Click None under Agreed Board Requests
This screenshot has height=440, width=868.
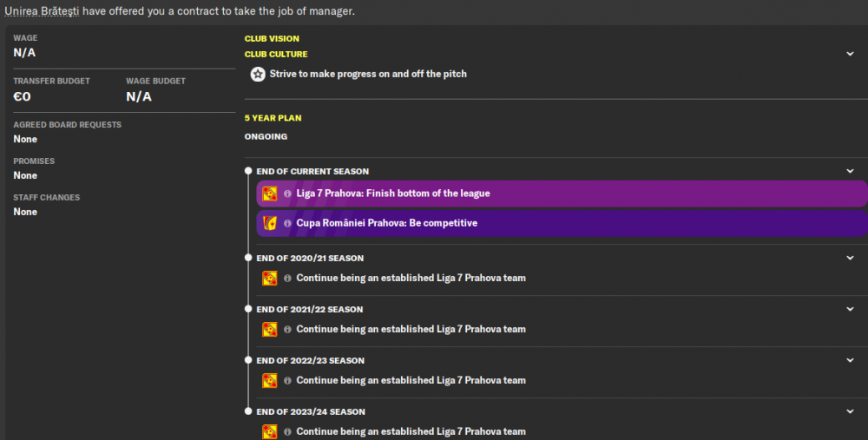(x=25, y=140)
